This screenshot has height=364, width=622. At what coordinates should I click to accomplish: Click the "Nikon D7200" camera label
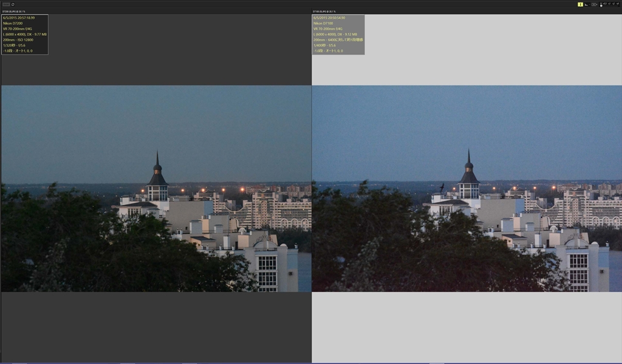click(x=13, y=24)
